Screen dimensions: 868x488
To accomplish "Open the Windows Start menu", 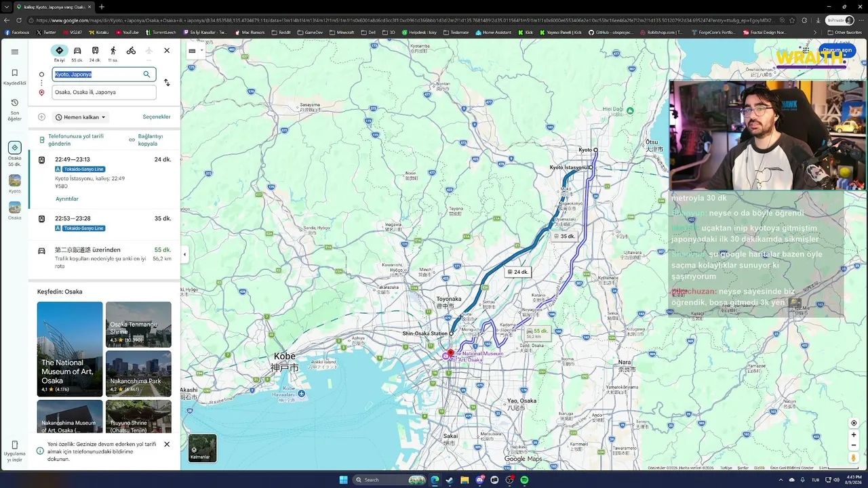I will pos(344,480).
